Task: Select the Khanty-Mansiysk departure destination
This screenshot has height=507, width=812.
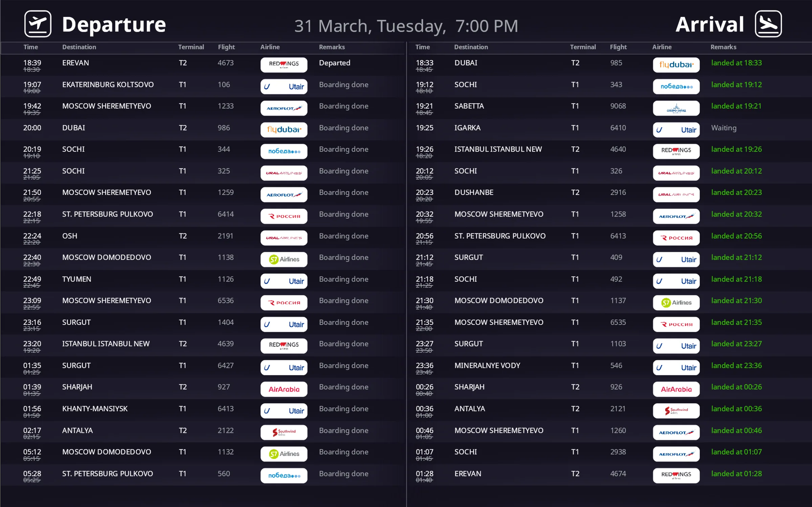Action: (x=95, y=409)
